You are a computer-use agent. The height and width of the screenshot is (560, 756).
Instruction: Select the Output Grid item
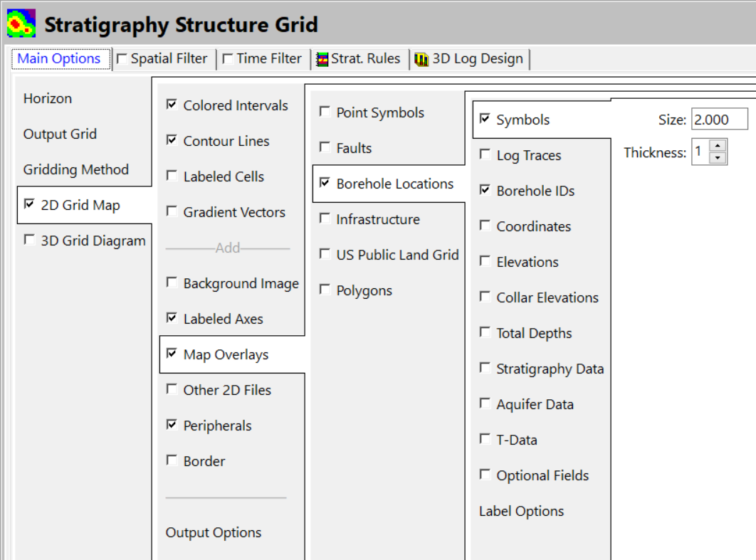(60, 134)
